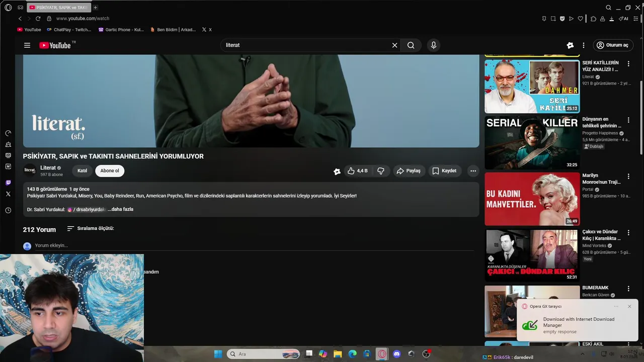The height and width of the screenshot is (362, 644).
Task: Open drsabriyurdakul Instagram link in description
Action: (x=87, y=209)
